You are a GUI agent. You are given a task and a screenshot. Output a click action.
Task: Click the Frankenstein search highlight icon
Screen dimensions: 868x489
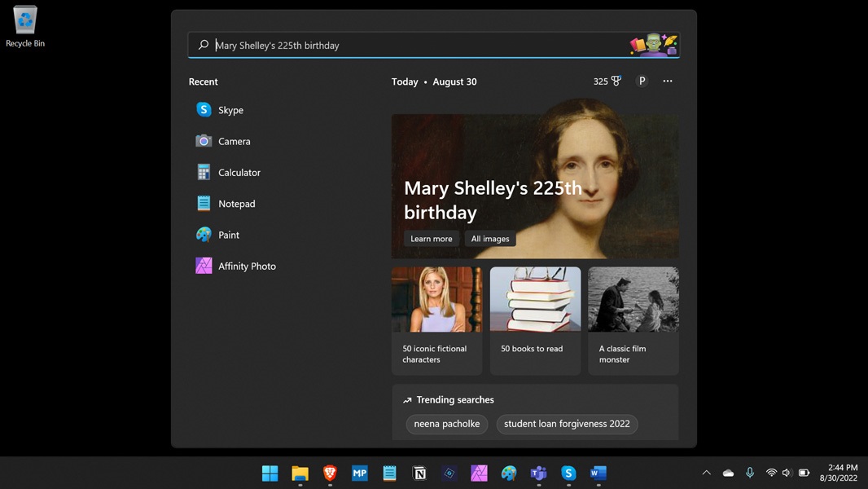coord(654,45)
